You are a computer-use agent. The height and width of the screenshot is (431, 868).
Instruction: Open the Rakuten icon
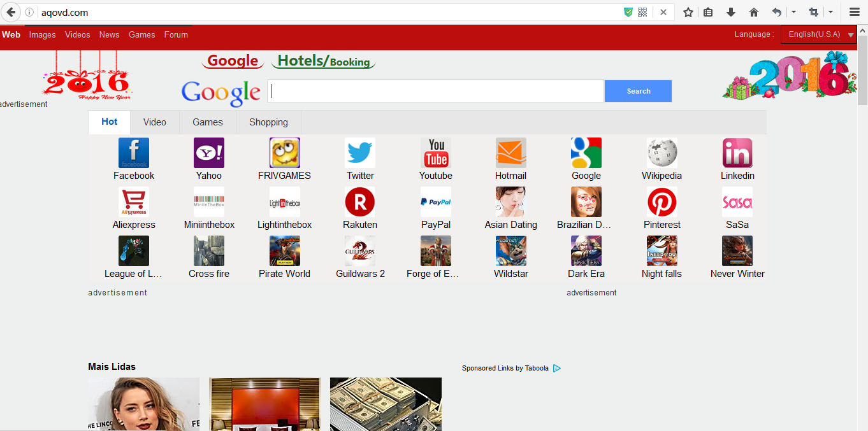pyautogui.click(x=360, y=202)
